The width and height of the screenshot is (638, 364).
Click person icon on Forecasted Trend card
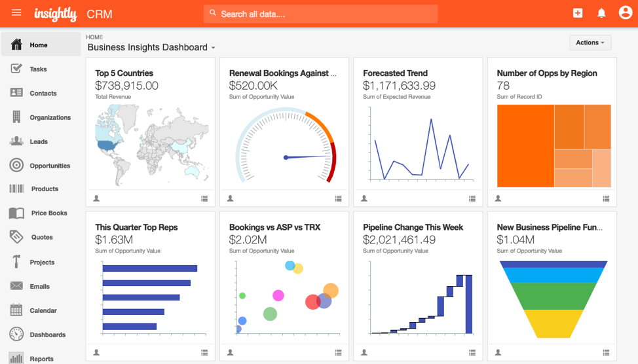pos(364,198)
